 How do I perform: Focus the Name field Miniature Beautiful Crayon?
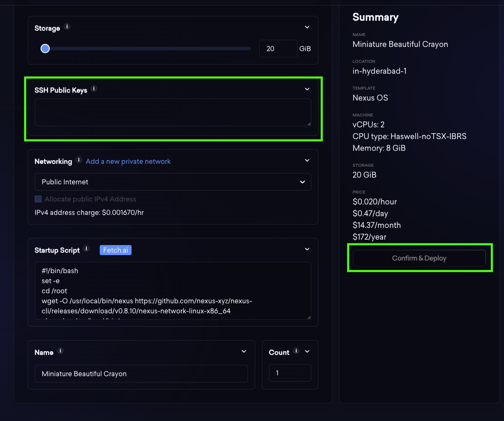141,374
